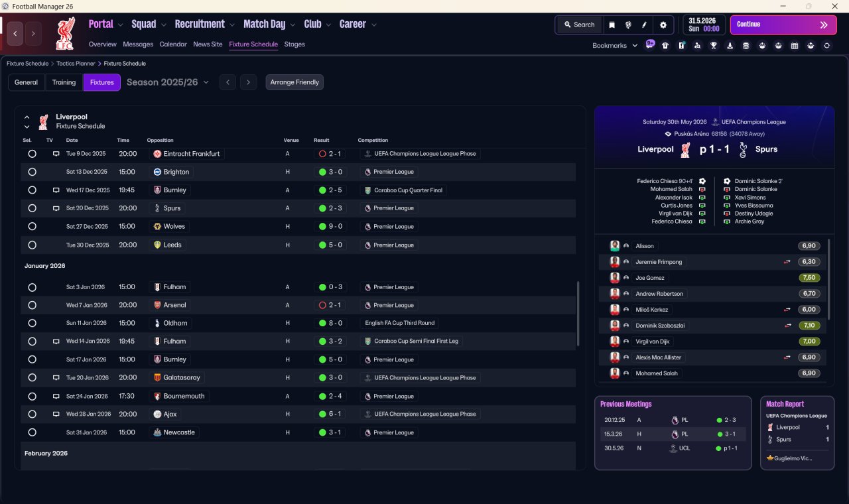849x504 pixels.
Task: Go to next season with the right arrow button
Action: click(x=248, y=82)
